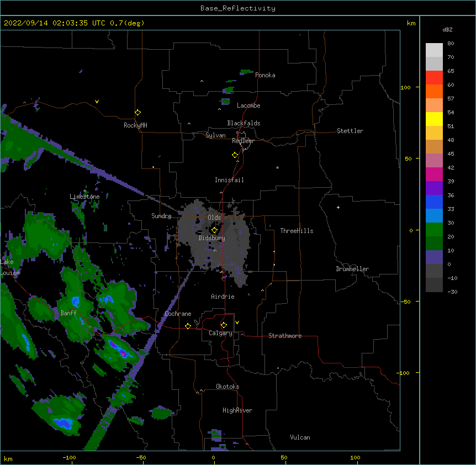The width and height of the screenshot is (476, 465).
Task: Click the Vulcan town label
Action: click(300, 437)
